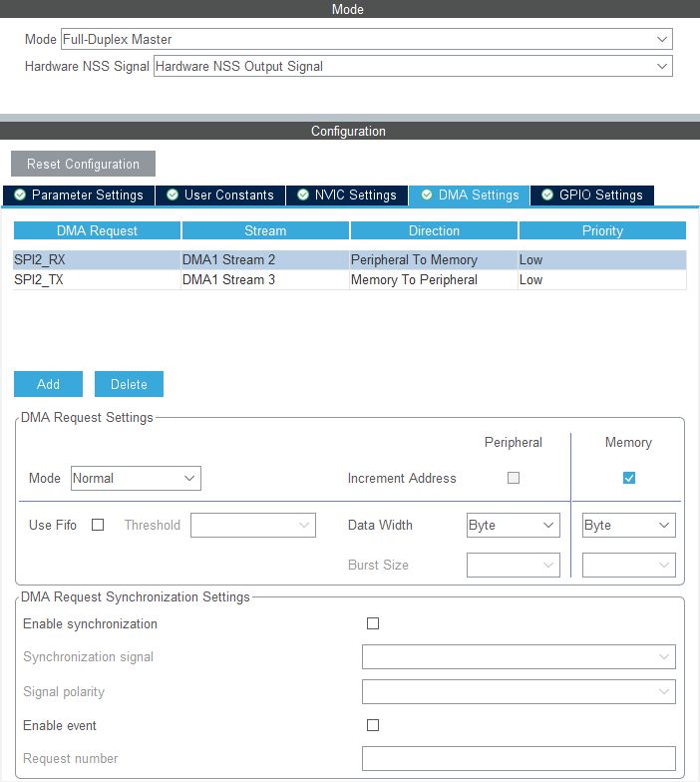
Task: Click the Priority column header
Action: 602,230
